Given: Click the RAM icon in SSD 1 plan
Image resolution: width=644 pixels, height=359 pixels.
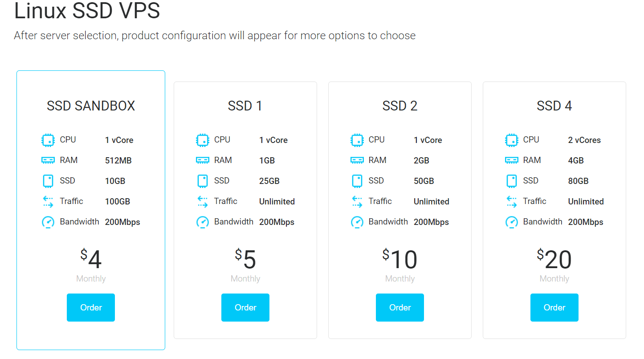Looking at the screenshot, I should point(202,160).
